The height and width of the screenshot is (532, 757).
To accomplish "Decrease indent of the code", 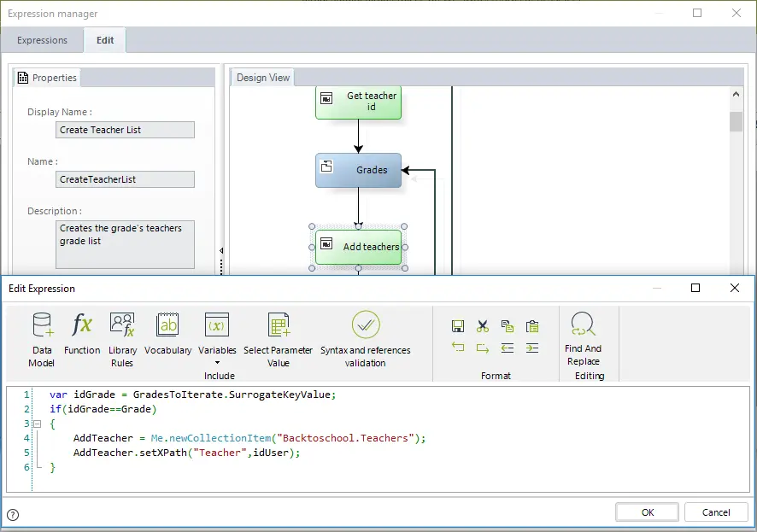I will point(508,348).
